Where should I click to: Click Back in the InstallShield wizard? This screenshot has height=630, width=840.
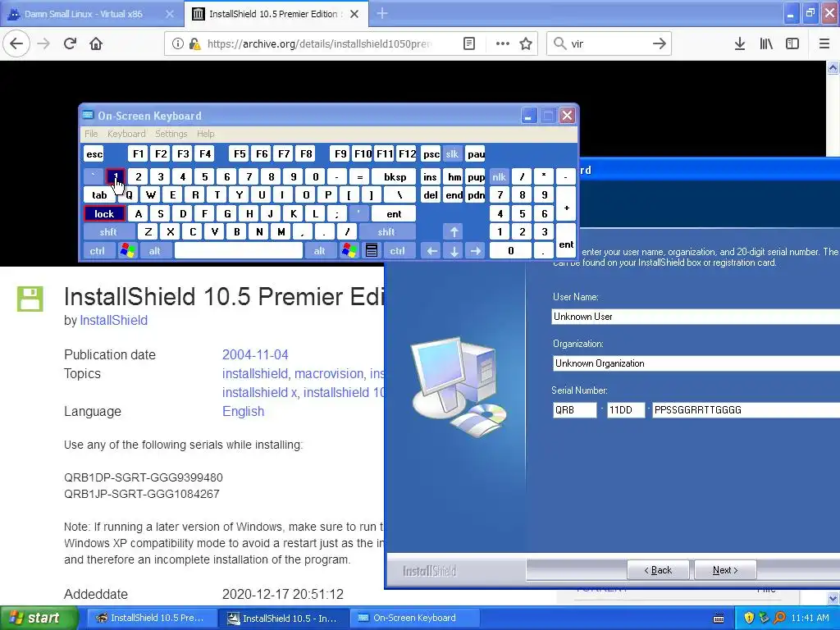pos(658,570)
